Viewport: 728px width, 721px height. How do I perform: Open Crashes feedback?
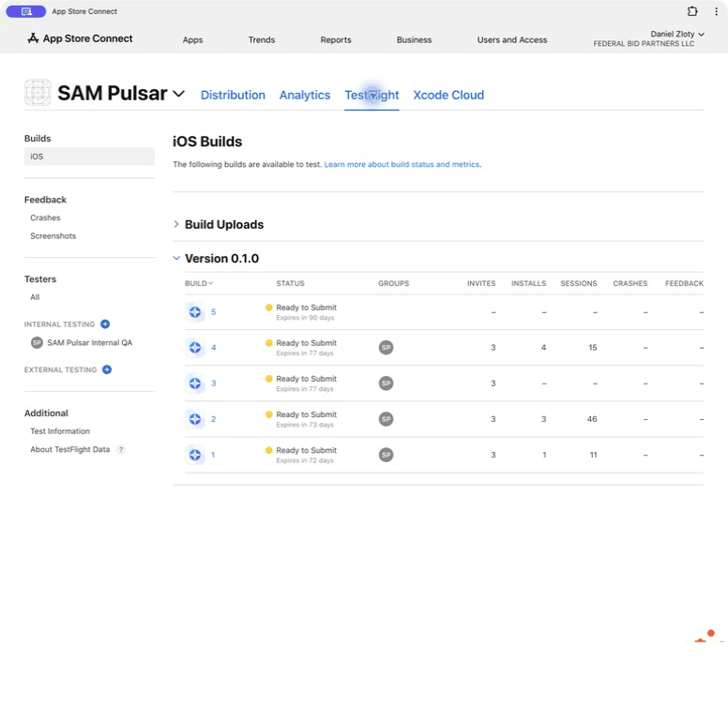pyautogui.click(x=45, y=218)
